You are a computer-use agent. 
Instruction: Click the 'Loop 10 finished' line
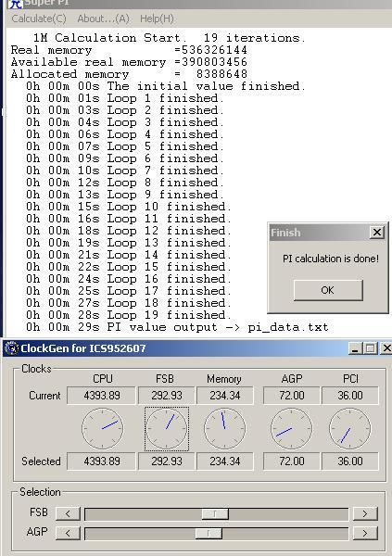click(x=129, y=207)
